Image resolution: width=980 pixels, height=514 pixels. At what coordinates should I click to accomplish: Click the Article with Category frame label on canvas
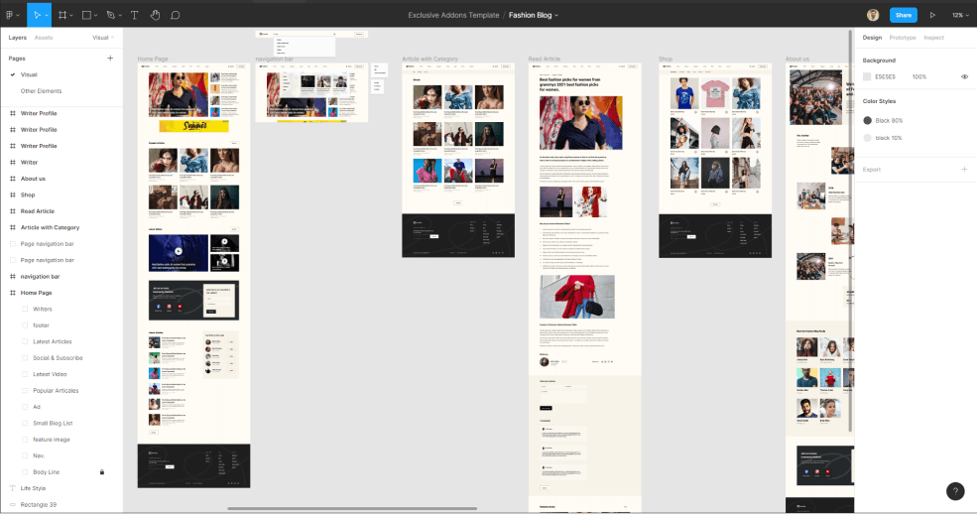point(430,60)
